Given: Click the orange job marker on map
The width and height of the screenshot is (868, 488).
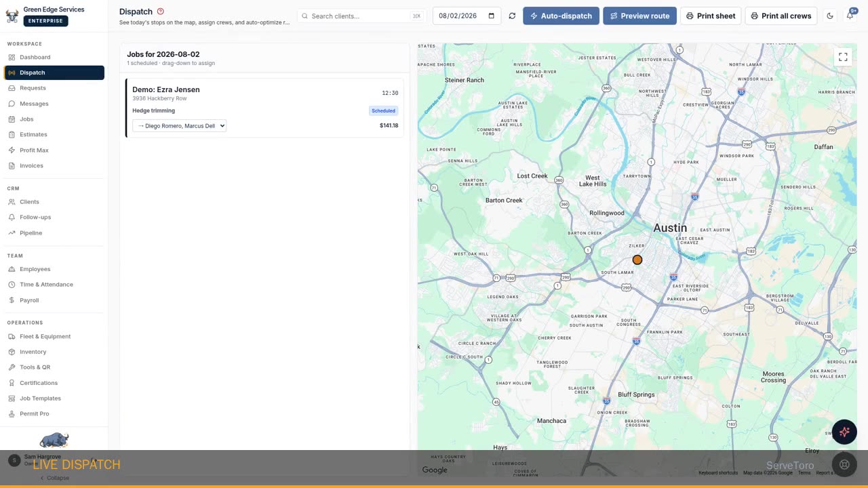Looking at the screenshot, I should [637, 260].
